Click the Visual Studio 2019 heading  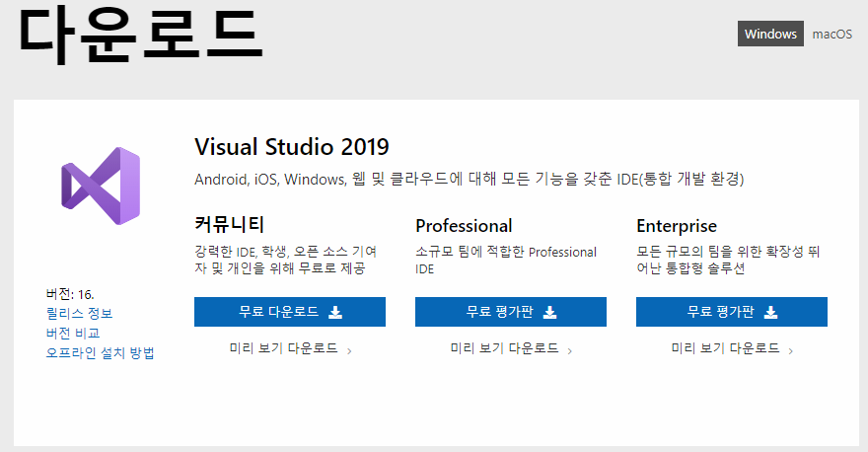292,147
